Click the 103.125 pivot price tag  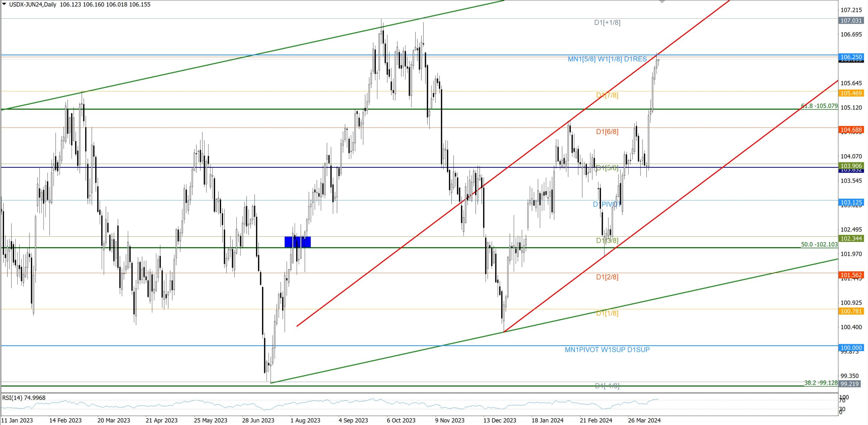(x=851, y=202)
